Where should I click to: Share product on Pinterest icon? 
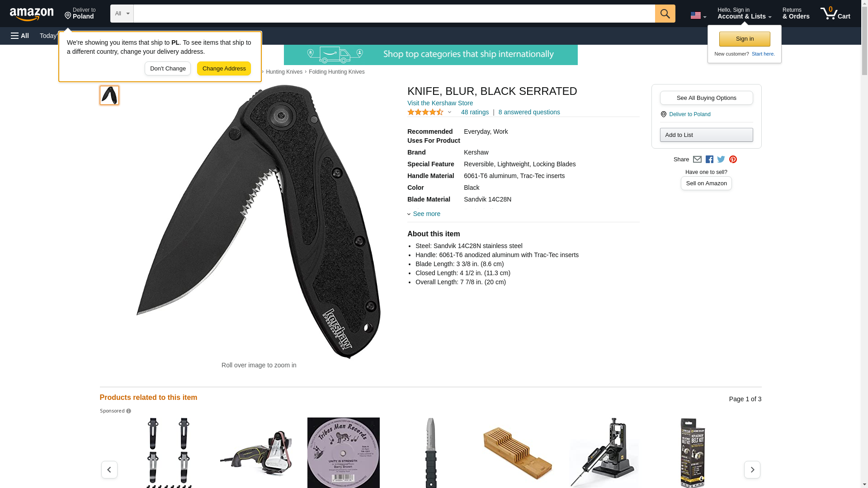coord(733,160)
